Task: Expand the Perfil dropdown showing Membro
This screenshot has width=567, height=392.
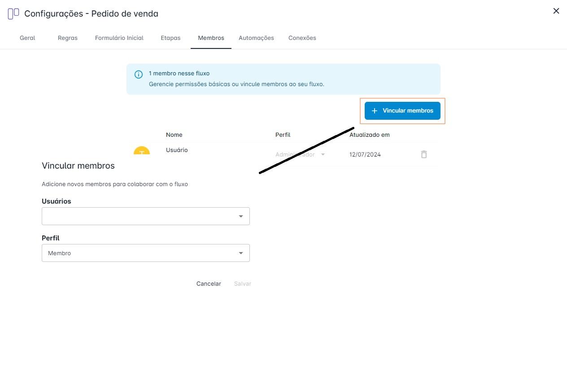Action: [x=241, y=253]
